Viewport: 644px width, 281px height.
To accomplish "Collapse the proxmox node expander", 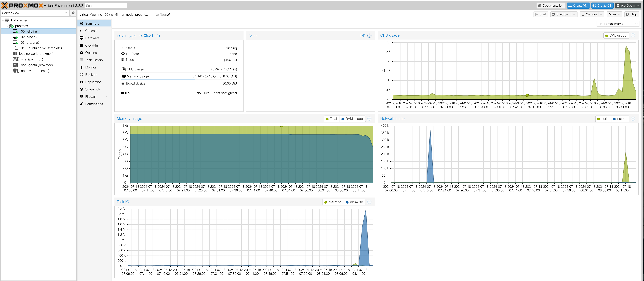I will pyautogui.click(x=7, y=26).
